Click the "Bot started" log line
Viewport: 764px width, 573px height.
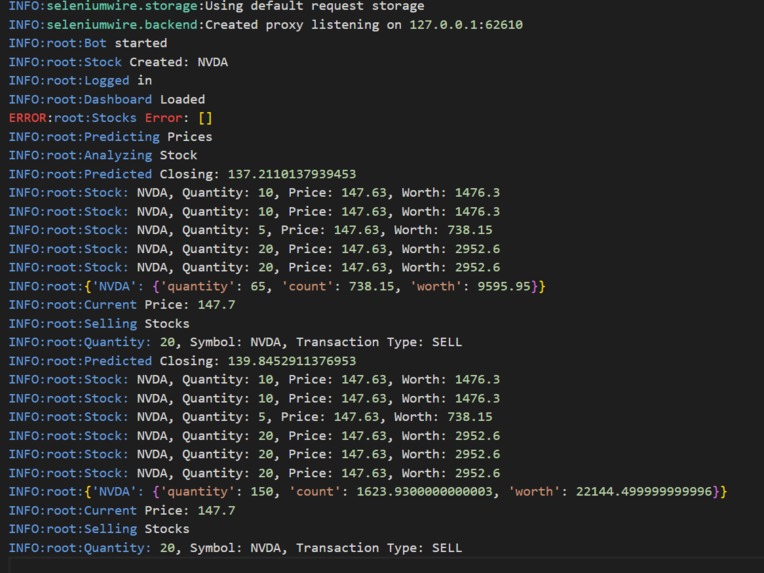(88, 43)
